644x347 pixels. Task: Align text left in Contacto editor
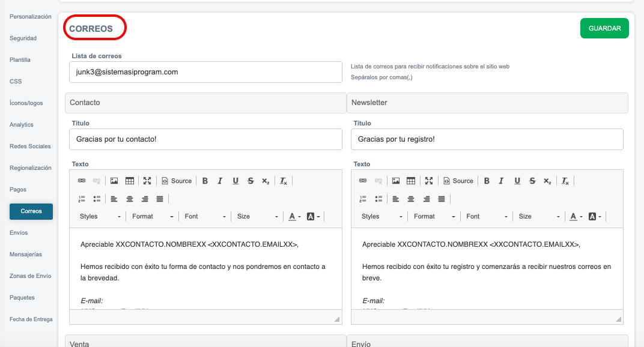tap(114, 199)
